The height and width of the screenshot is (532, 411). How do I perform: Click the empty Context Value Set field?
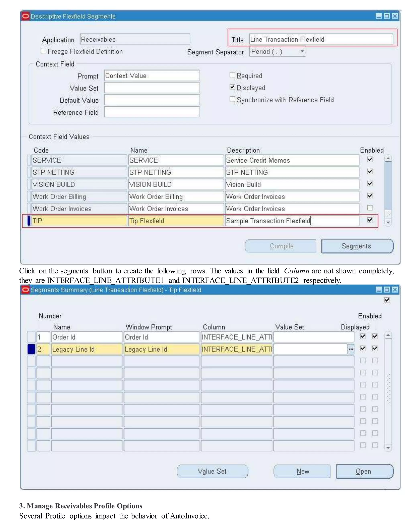(x=152, y=88)
